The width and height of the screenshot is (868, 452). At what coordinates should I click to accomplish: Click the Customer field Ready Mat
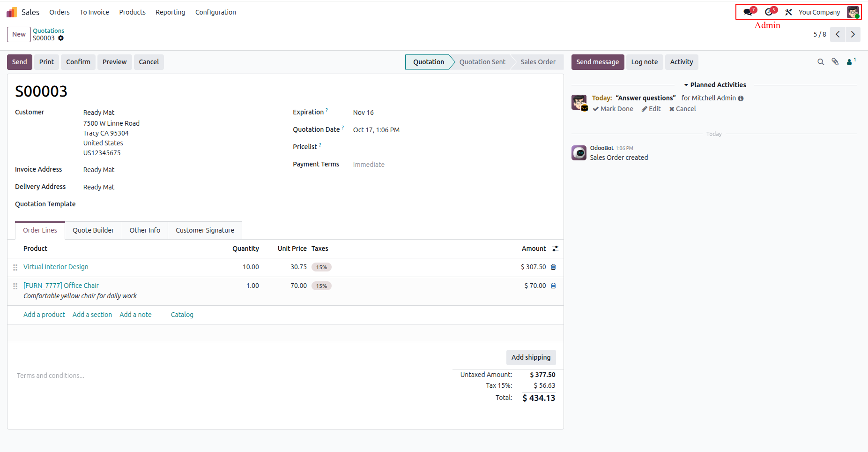tap(99, 113)
